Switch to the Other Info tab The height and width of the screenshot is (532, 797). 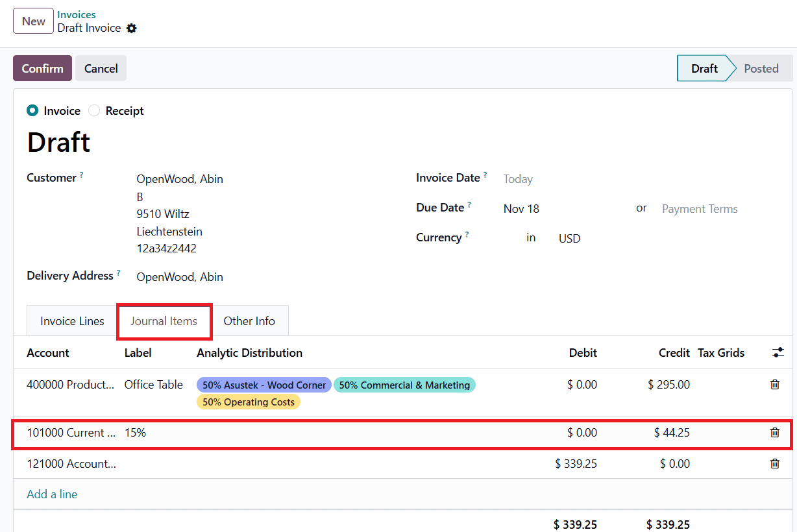click(x=249, y=320)
